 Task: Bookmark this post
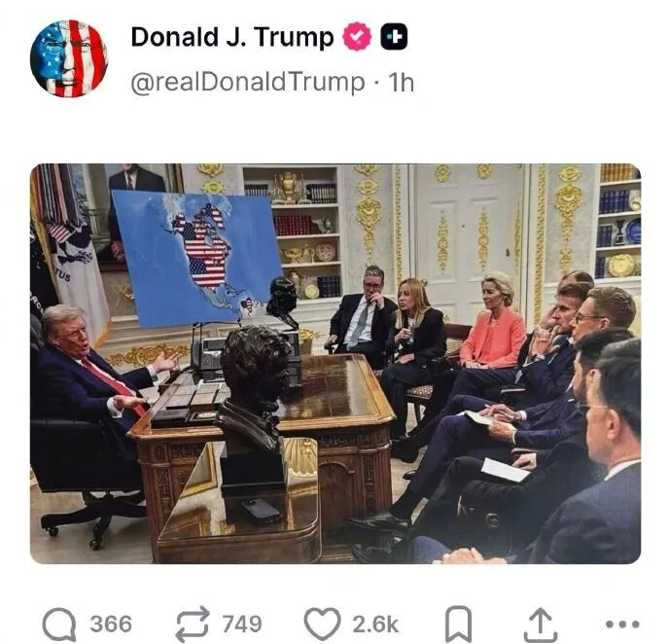458,625
